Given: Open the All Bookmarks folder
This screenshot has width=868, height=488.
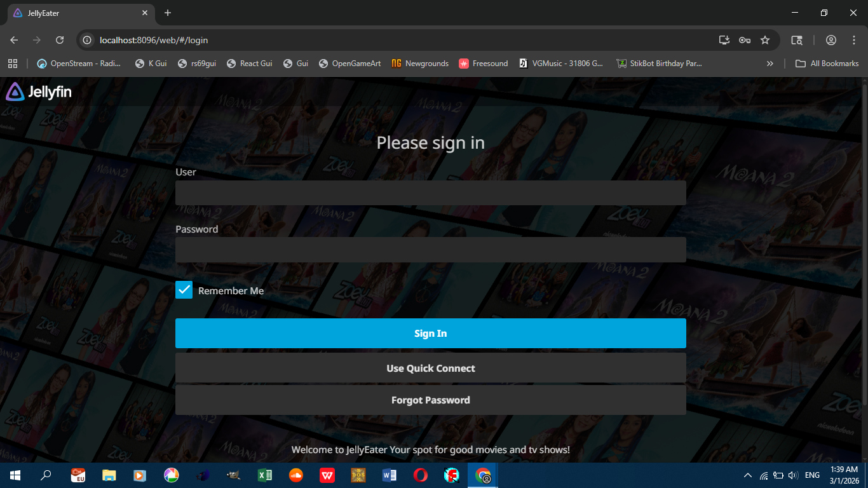Looking at the screenshot, I should (827, 63).
